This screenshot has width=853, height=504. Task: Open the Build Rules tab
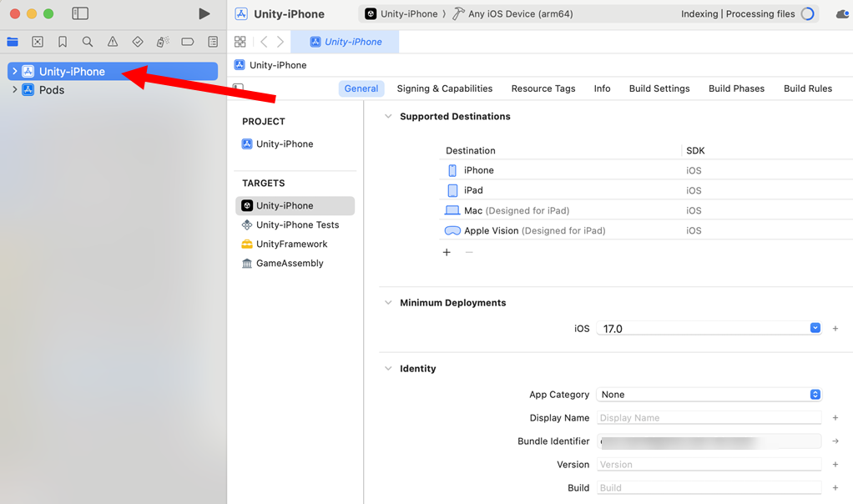click(x=807, y=88)
